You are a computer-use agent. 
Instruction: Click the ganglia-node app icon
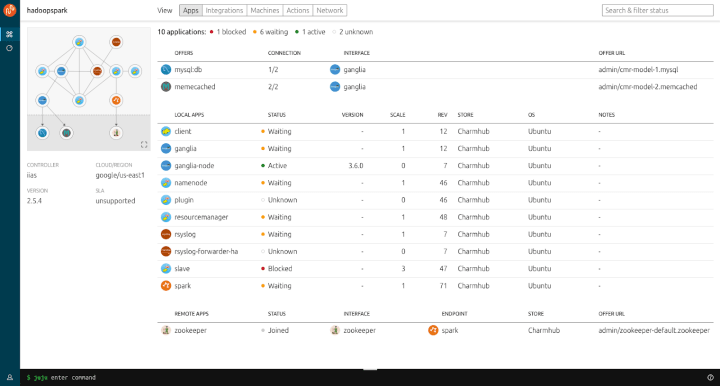166,166
